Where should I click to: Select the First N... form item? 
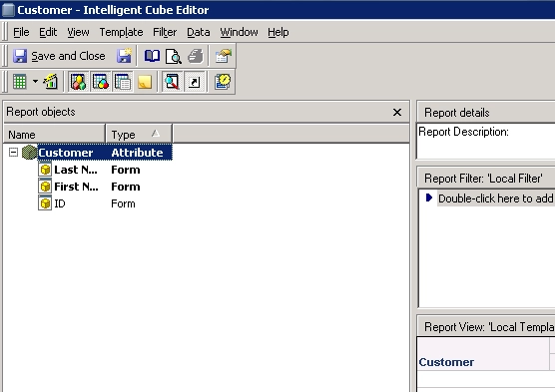(x=76, y=187)
